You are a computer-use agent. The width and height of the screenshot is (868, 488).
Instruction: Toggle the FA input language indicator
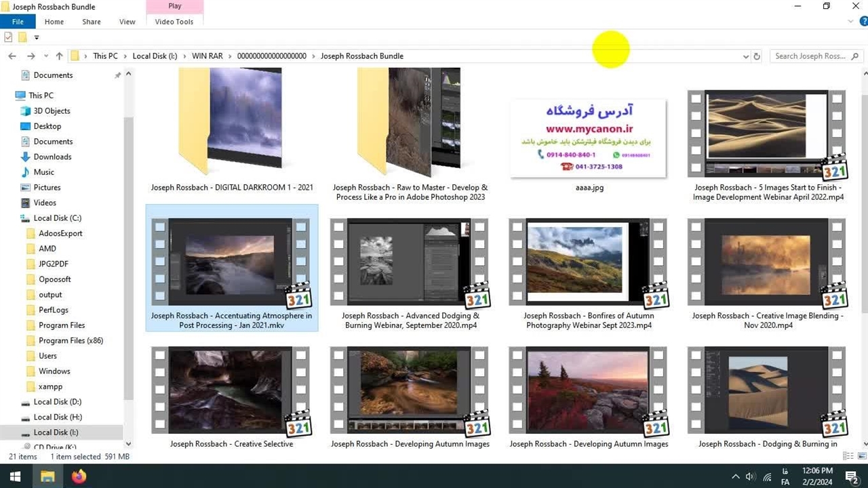(x=785, y=476)
